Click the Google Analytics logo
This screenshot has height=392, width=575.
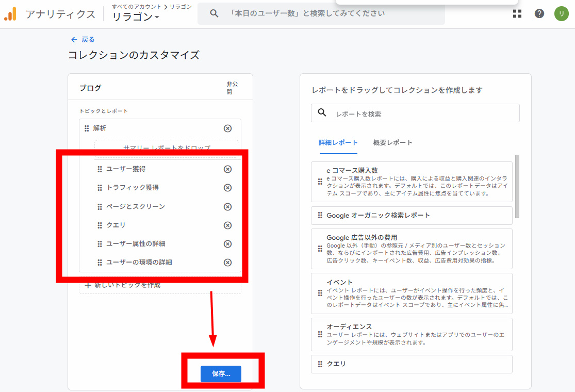10,14
